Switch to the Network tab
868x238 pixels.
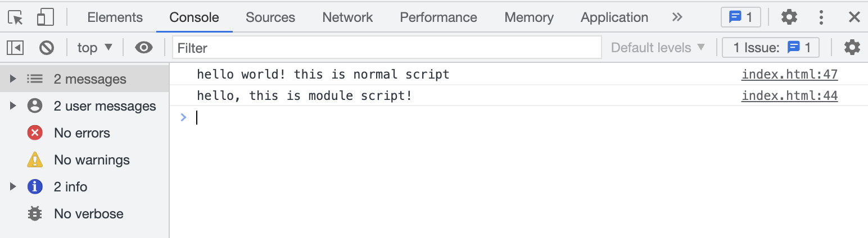coord(347,17)
